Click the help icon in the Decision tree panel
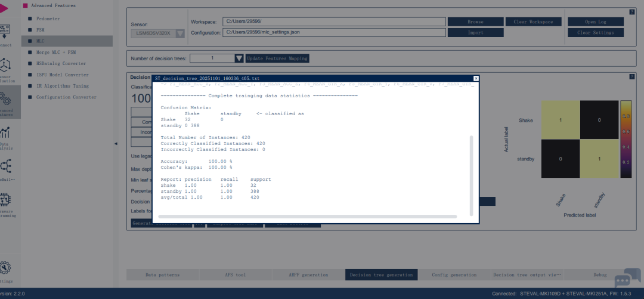 (x=632, y=76)
